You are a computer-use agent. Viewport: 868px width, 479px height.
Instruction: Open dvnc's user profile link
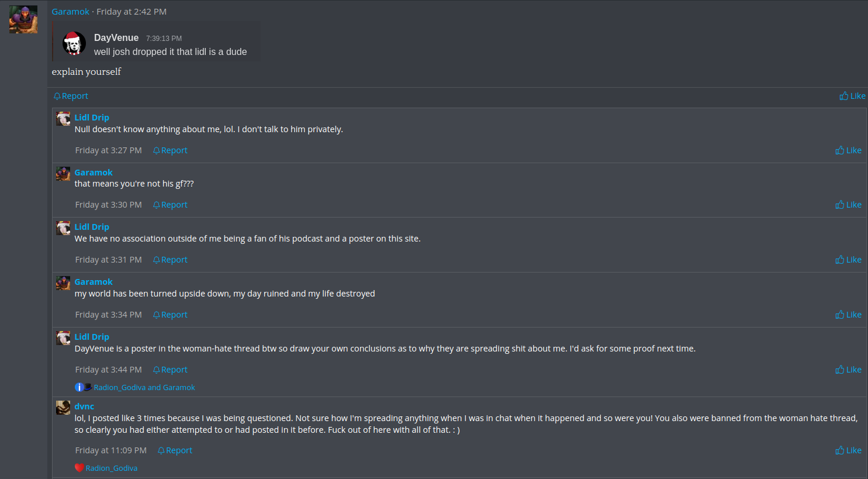(84, 406)
